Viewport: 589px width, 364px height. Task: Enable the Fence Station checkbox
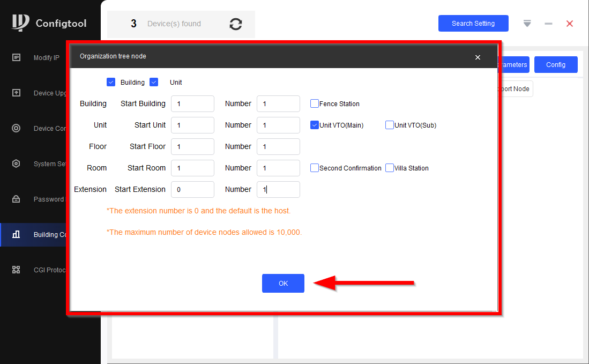pyautogui.click(x=315, y=103)
